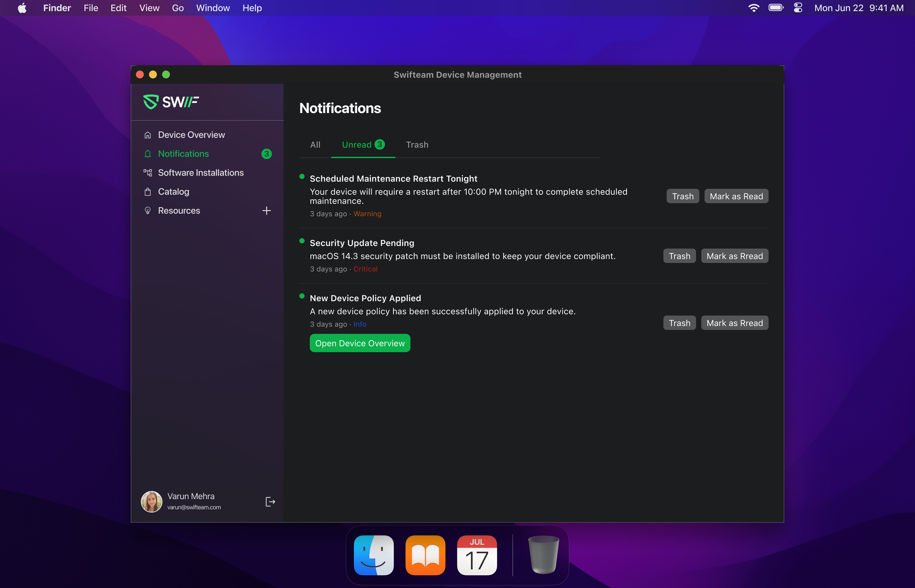915x588 pixels.
Task: Open the Window menu
Action: tap(213, 8)
